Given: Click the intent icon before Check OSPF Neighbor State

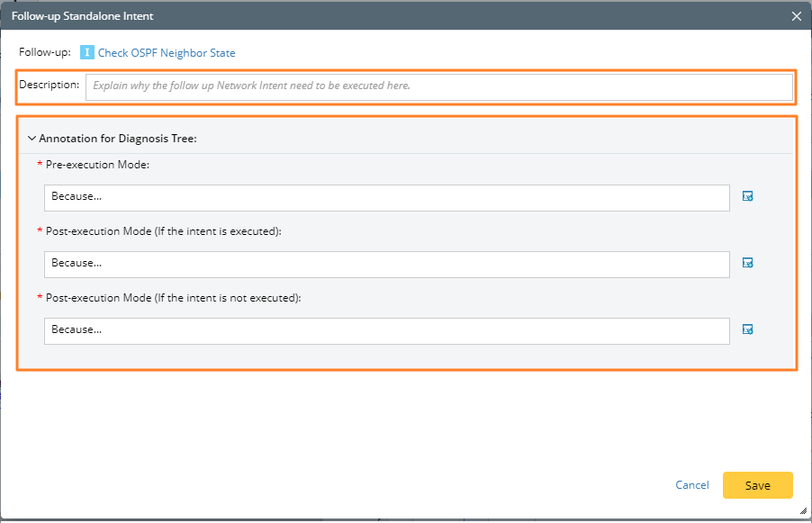Looking at the screenshot, I should pyautogui.click(x=87, y=52).
